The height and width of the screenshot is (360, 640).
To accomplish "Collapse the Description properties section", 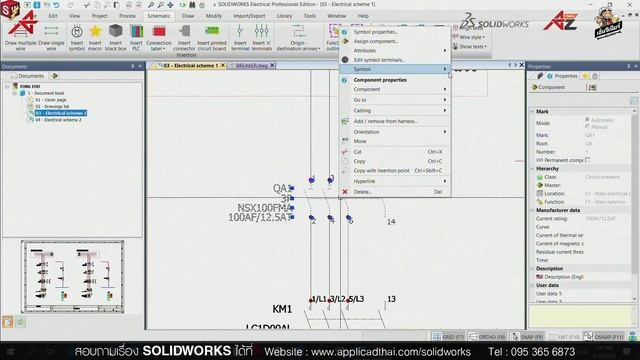I will click(532, 269).
